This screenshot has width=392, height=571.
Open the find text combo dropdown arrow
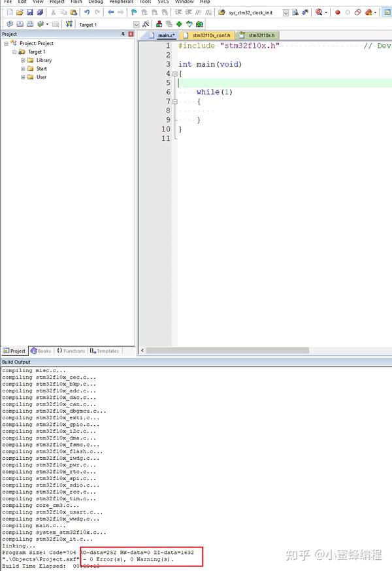coord(286,12)
